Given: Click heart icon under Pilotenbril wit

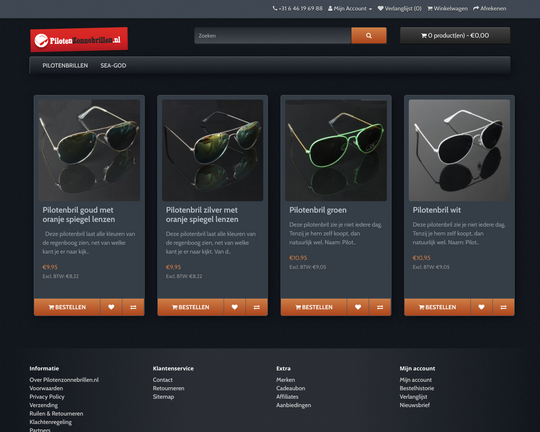Looking at the screenshot, I should [481, 307].
